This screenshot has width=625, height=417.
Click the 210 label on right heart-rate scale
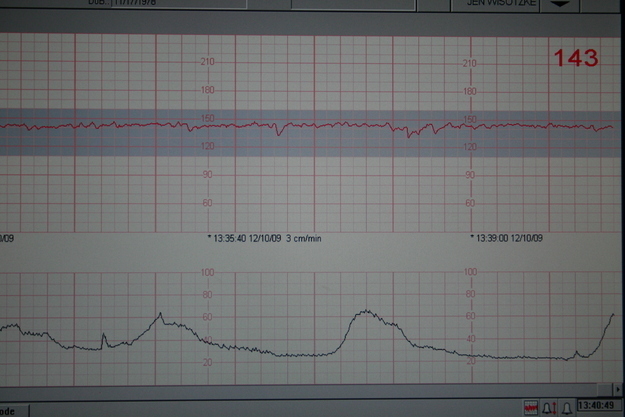(470, 62)
